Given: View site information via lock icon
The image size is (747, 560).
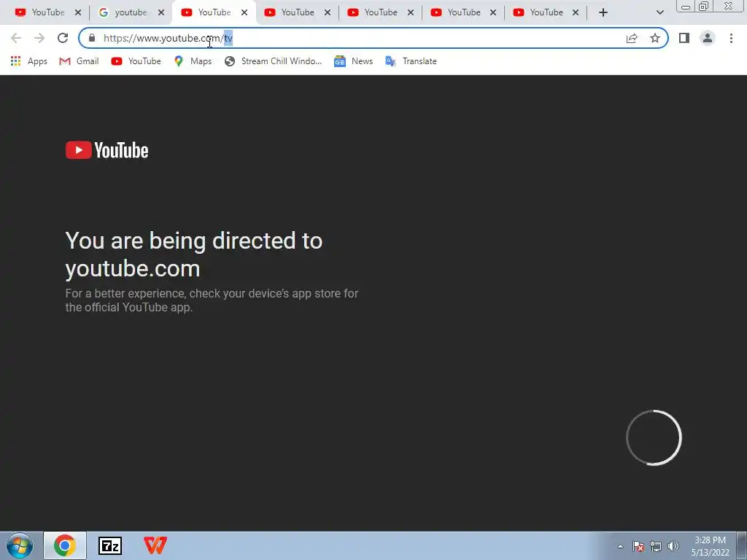Looking at the screenshot, I should (x=92, y=38).
